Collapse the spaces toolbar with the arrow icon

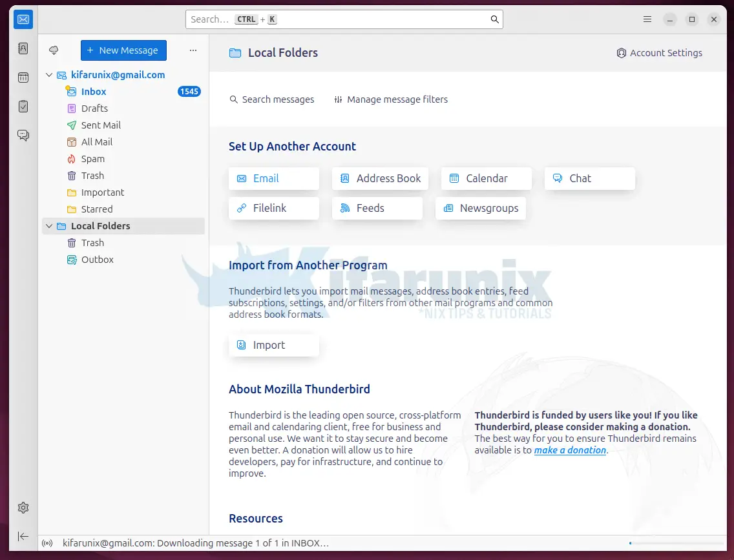point(23,536)
